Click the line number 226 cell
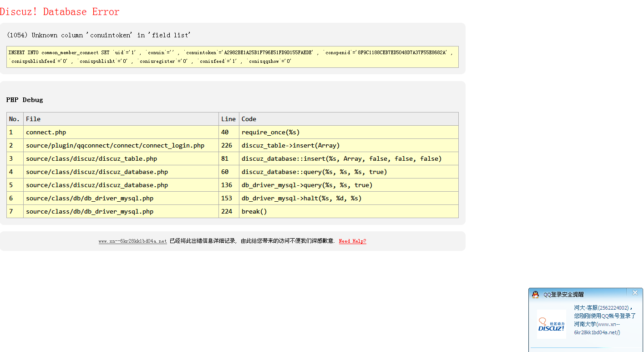 (x=229, y=145)
